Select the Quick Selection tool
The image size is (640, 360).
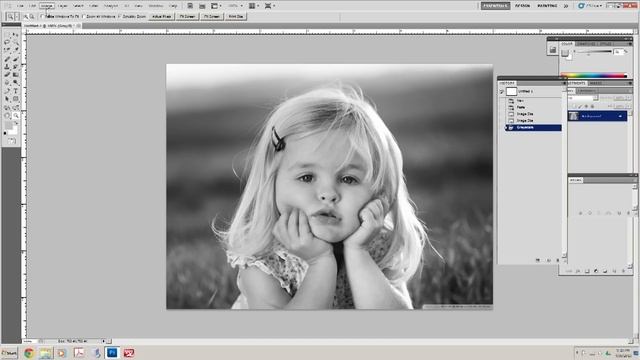click(16, 42)
